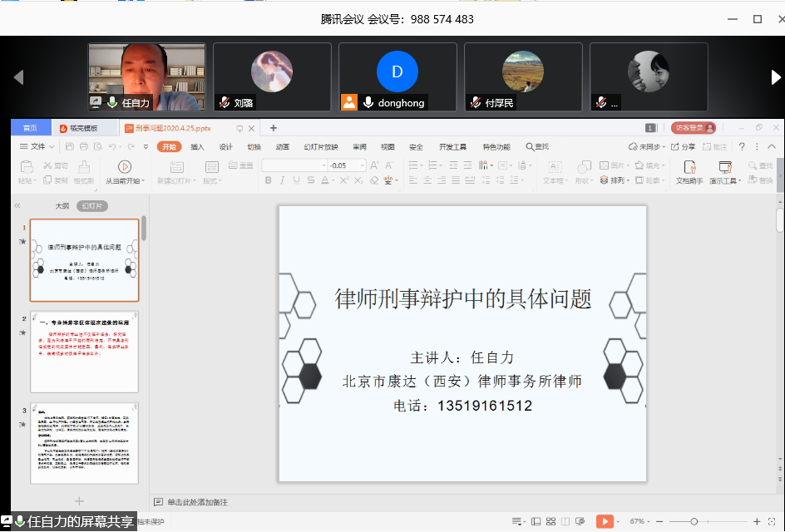Open the 幻灯片放映 ribbon tab

tap(321, 147)
